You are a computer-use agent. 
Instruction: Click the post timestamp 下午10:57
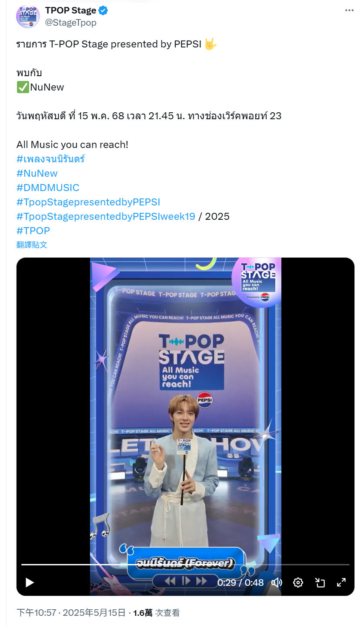click(36, 613)
